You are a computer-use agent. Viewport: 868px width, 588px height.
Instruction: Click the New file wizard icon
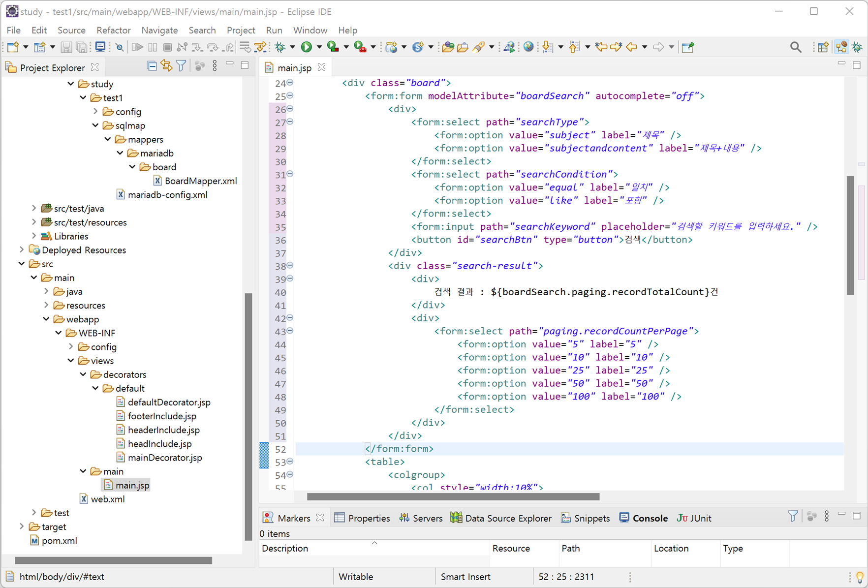13,47
